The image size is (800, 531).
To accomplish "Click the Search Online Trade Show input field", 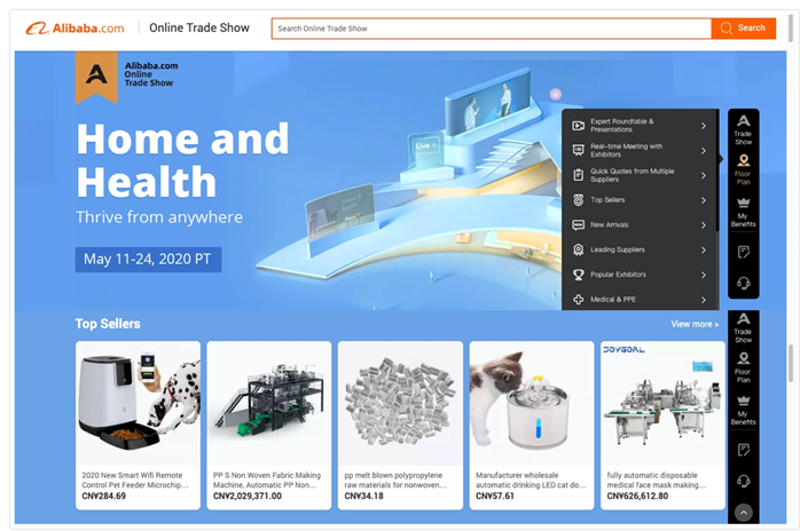I will click(491, 28).
